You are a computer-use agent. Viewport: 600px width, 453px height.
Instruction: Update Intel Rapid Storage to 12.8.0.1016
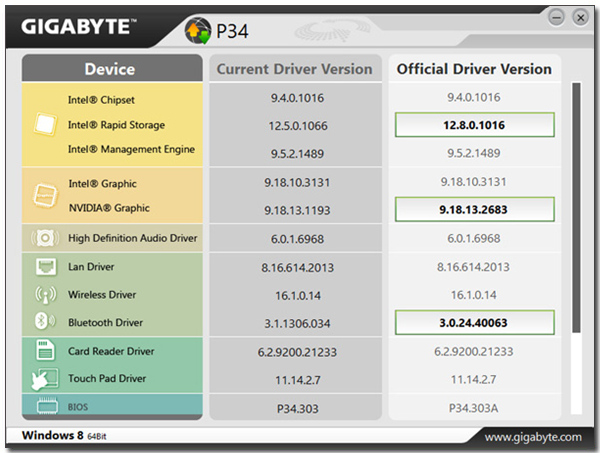click(x=474, y=125)
